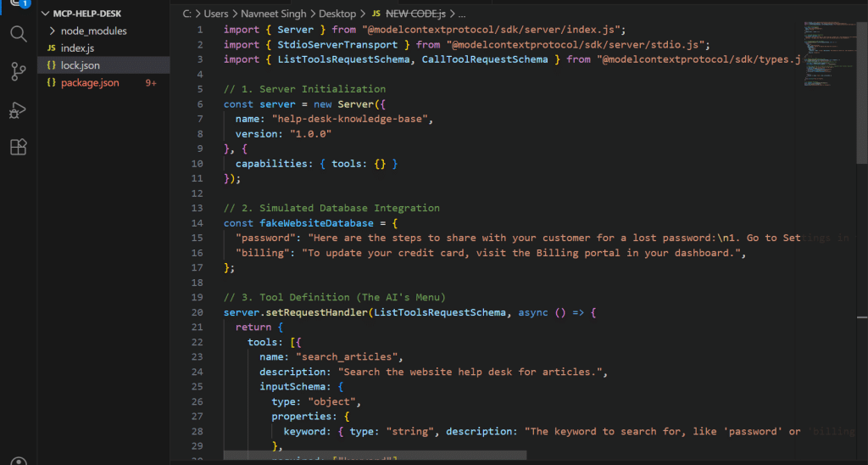Click the braces icon beside package.json
This screenshot has height=465, width=868.
(x=52, y=83)
